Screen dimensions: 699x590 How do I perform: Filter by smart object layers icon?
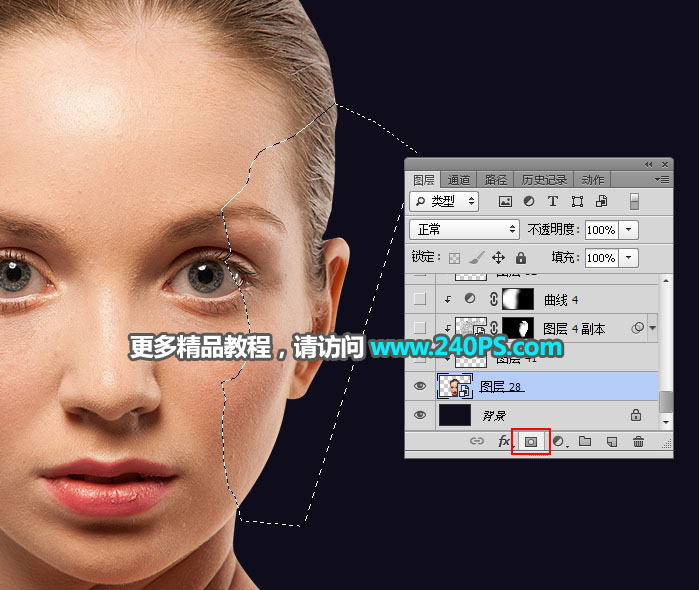(x=601, y=202)
